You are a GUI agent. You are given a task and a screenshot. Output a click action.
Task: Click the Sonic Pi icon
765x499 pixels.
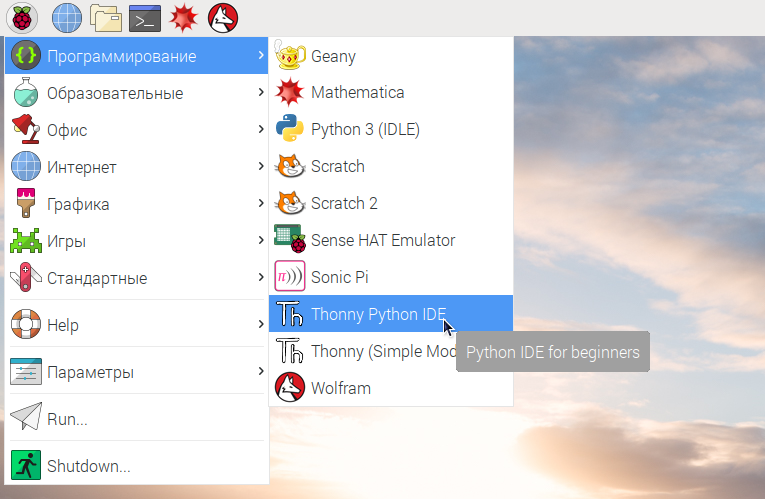[x=290, y=276]
